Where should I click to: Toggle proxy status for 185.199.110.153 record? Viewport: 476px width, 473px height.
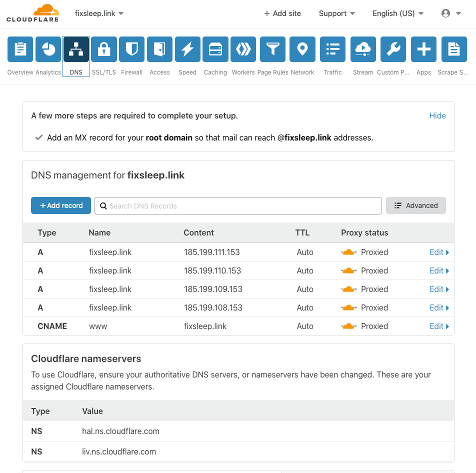point(348,271)
